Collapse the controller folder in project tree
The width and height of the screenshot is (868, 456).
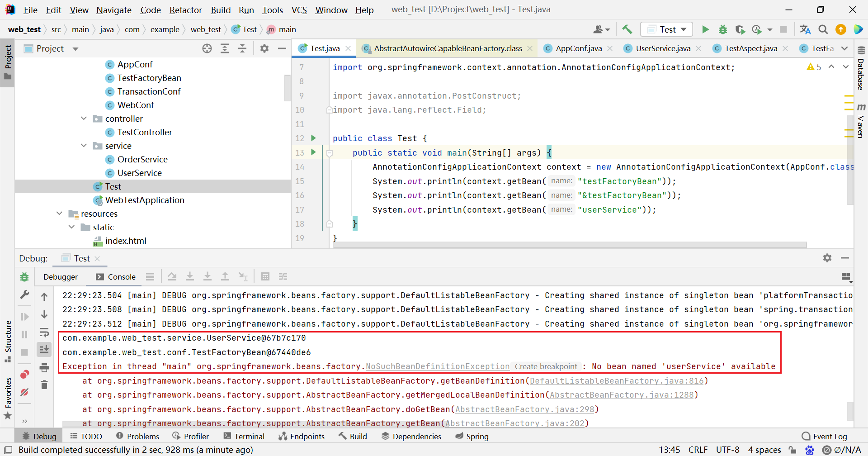coord(84,119)
